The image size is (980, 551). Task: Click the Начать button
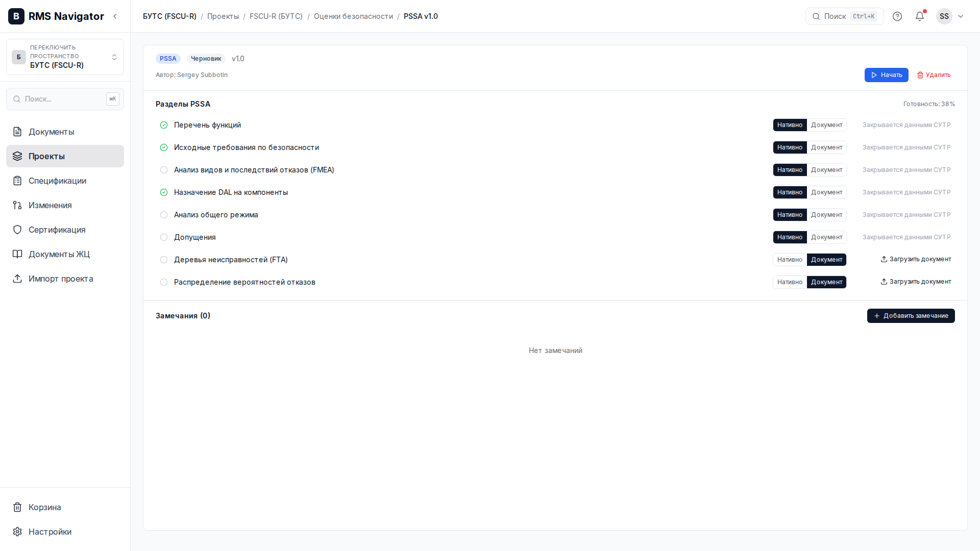(886, 75)
